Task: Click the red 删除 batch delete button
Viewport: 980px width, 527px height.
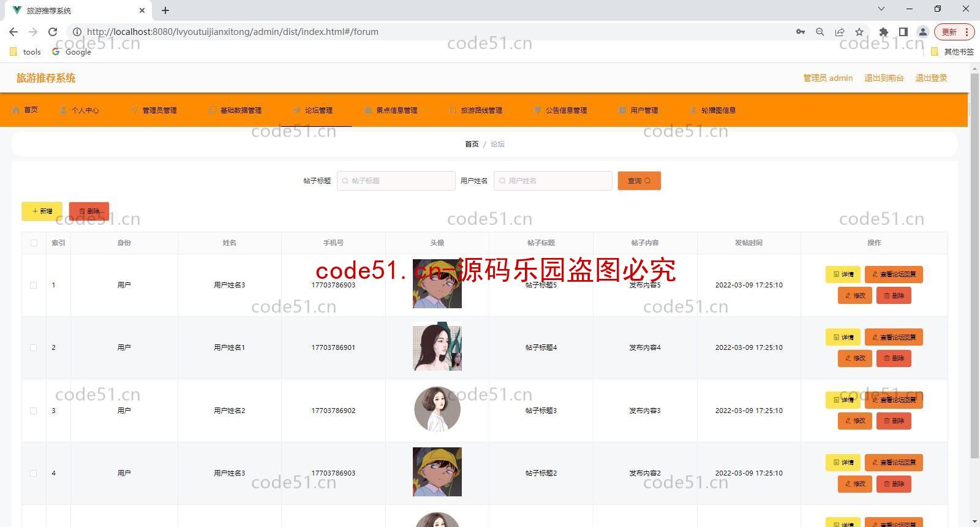Action: tap(89, 211)
